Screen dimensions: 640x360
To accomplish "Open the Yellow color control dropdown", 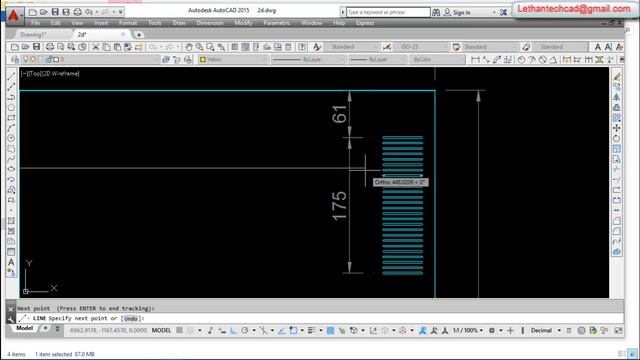I will pos(233,60).
